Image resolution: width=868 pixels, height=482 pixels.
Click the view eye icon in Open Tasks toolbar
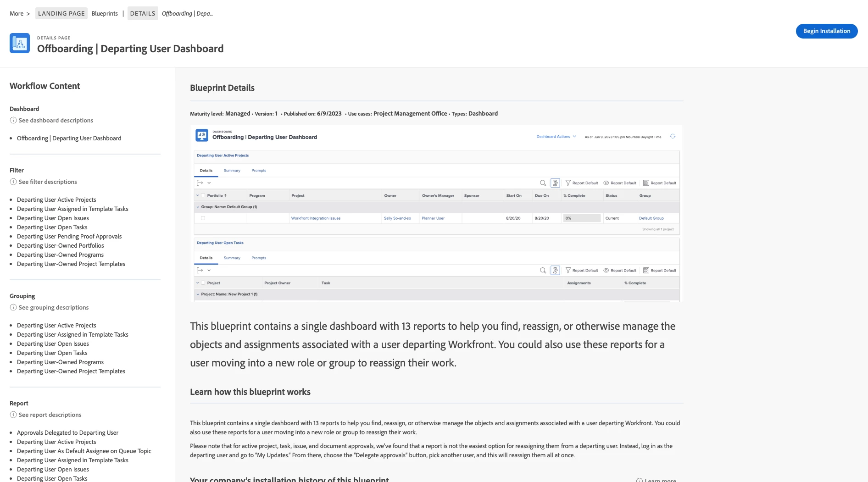tap(606, 271)
